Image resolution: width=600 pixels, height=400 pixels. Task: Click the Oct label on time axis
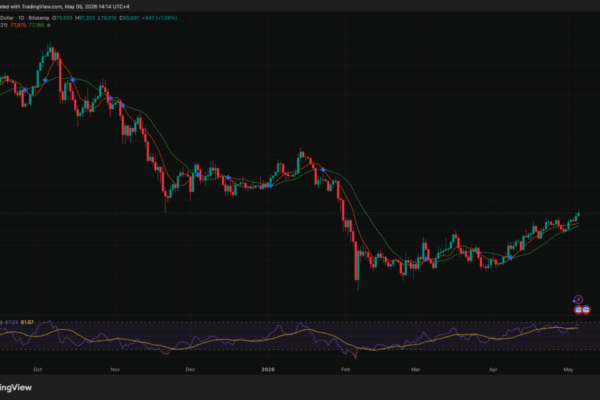point(38,369)
